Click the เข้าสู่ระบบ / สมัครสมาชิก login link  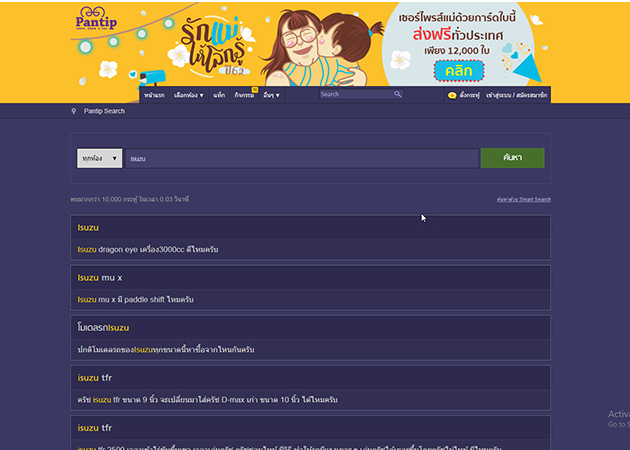(516, 95)
